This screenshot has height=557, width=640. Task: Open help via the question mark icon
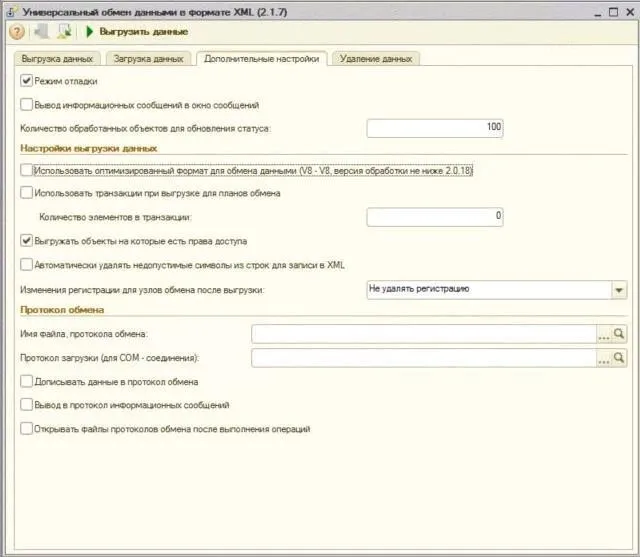point(17,32)
